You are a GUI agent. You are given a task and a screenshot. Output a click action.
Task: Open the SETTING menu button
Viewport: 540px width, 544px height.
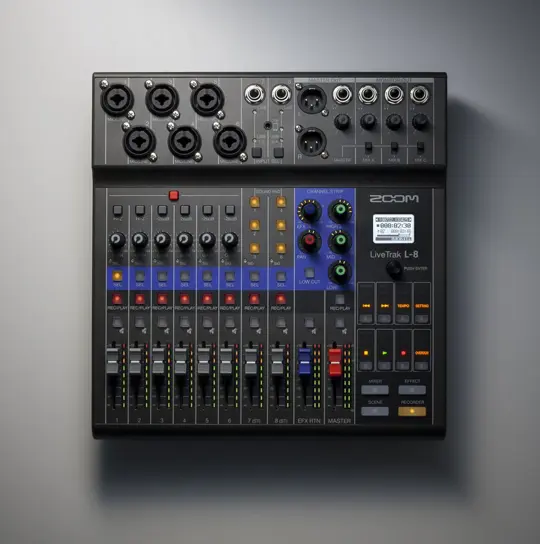coord(422,304)
